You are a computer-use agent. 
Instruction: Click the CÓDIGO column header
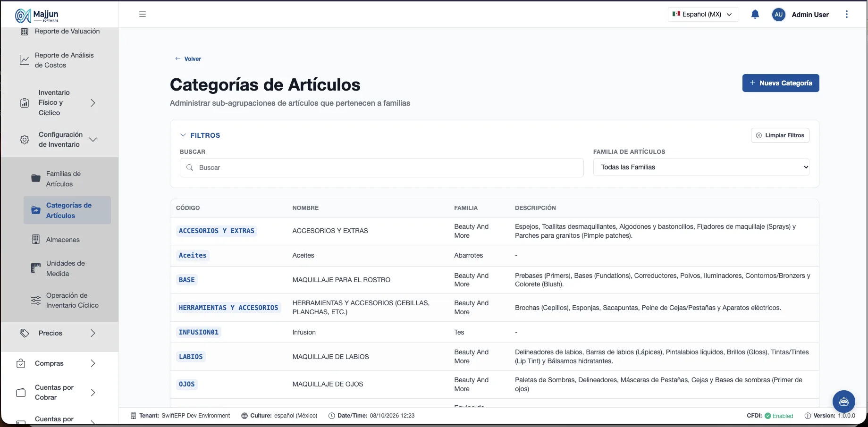[188, 208]
